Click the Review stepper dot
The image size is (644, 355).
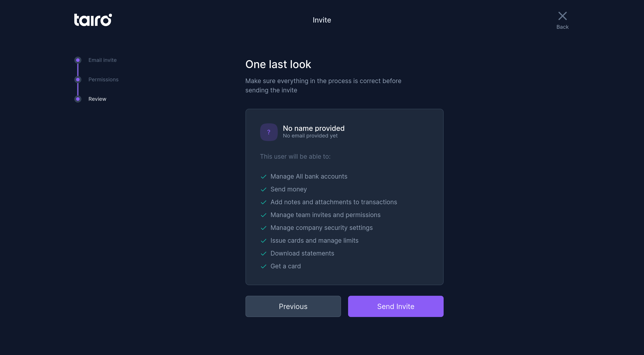point(78,99)
